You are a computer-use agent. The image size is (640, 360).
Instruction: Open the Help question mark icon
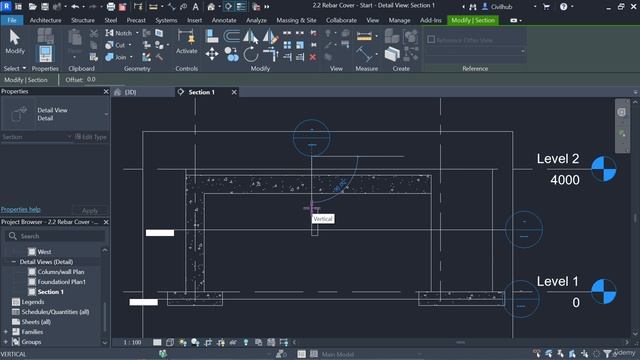pos(563,7)
